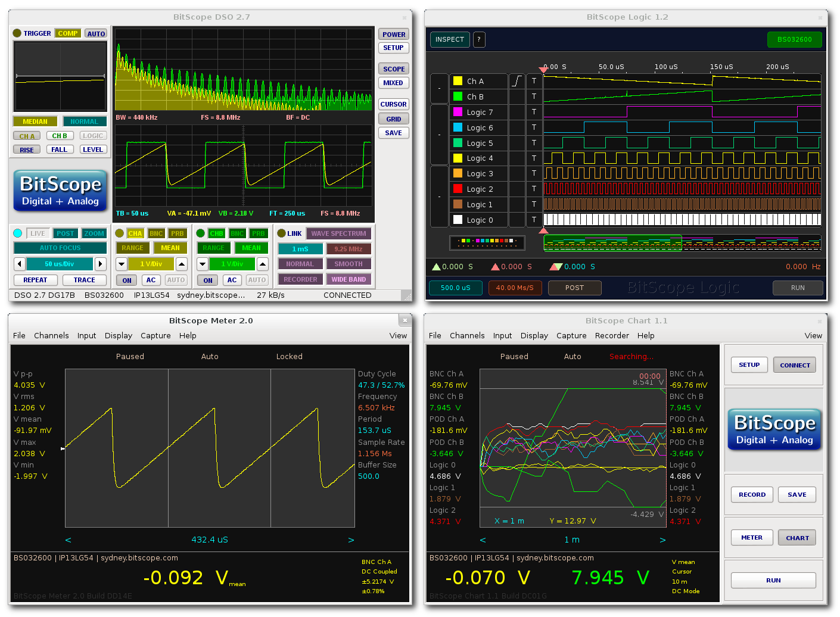Image resolution: width=840 pixels, height=617 pixels.
Task: Toggle the T trigger cell for Logic 7
Action: 534,112
